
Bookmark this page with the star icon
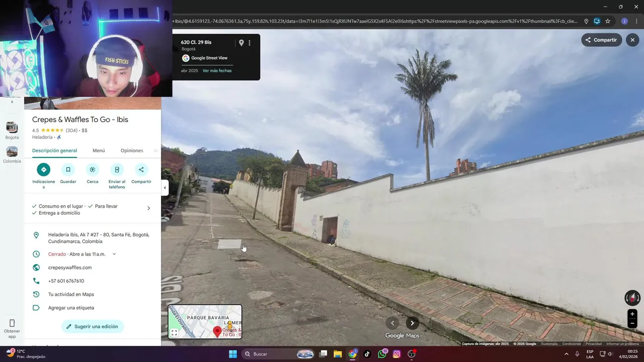pos(608,21)
